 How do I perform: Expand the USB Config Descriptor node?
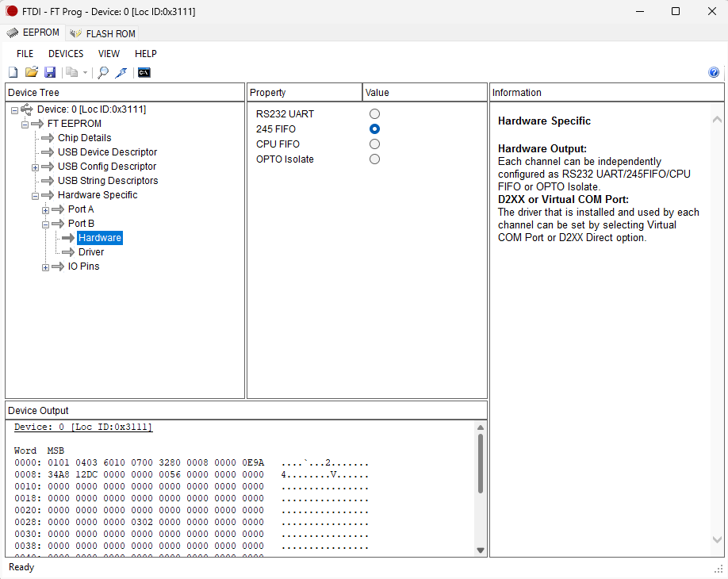click(x=35, y=167)
